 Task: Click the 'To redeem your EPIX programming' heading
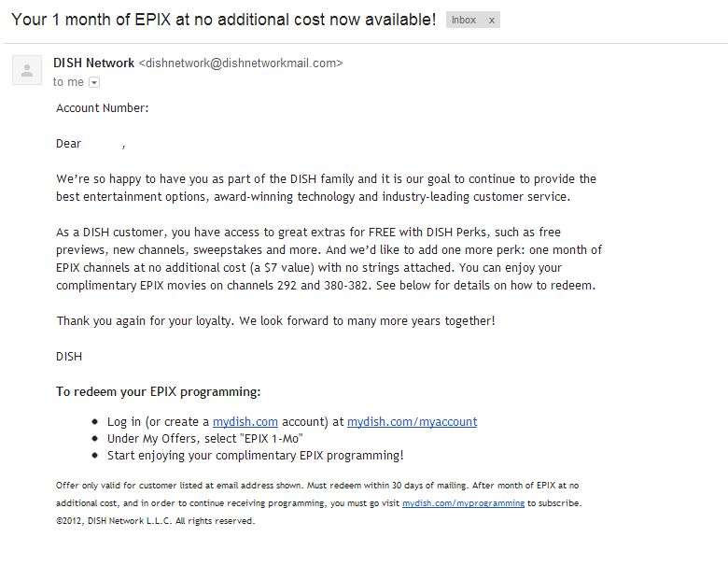pos(159,391)
